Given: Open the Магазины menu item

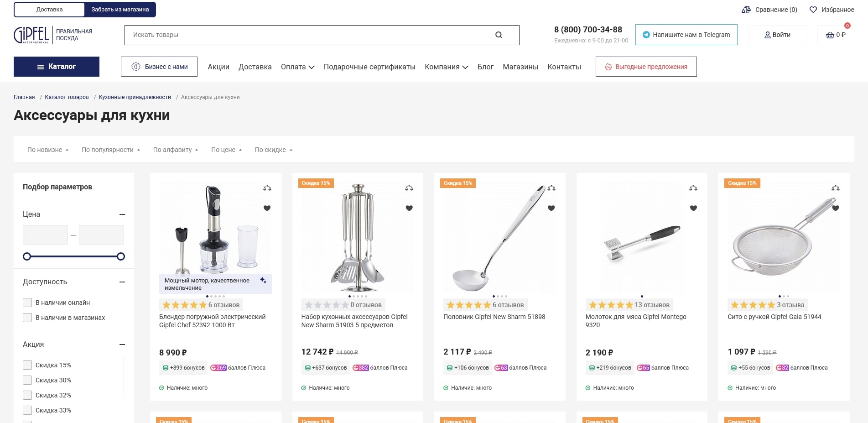Looking at the screenshot, I should point(520,67).
